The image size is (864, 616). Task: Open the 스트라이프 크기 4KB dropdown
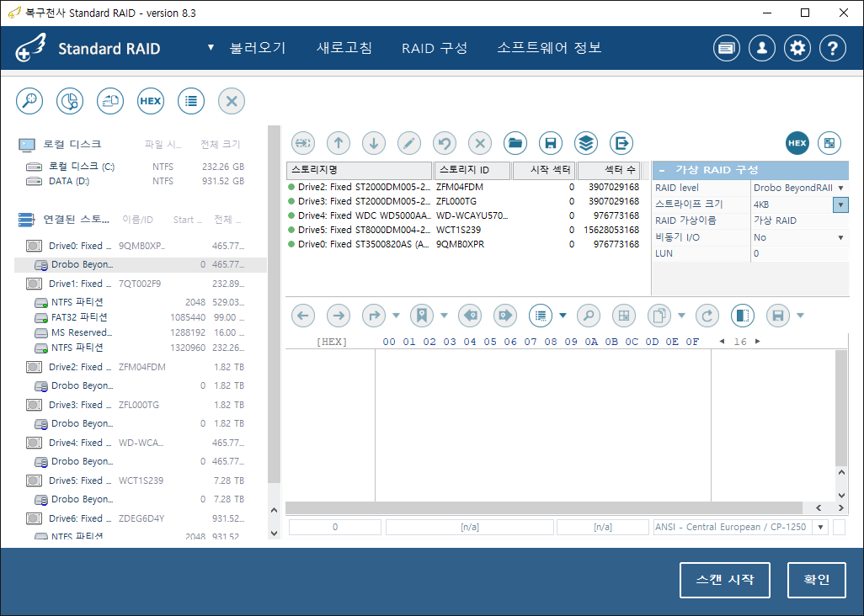[x=840, y=204]
